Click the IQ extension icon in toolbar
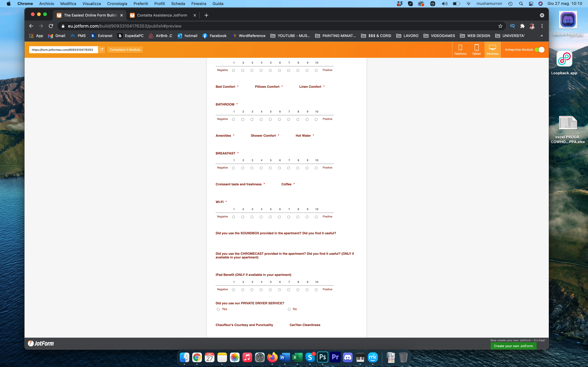 (512, 26)
